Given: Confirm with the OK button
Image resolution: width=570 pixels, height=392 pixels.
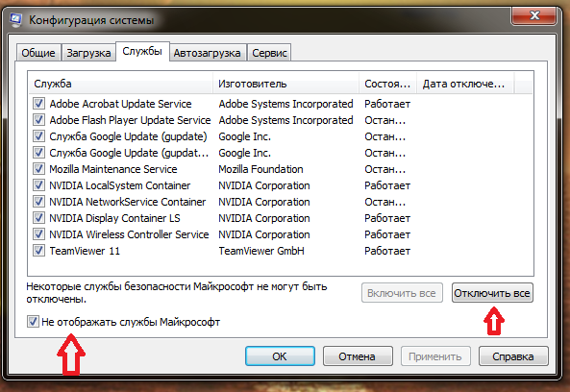Looking at the screenshot, I should (x=280, y=356).
